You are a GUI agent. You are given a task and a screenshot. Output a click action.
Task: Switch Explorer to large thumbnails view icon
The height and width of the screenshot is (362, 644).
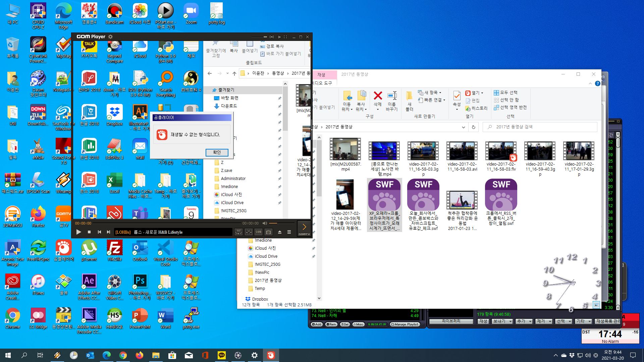click(x=596, y=305)
